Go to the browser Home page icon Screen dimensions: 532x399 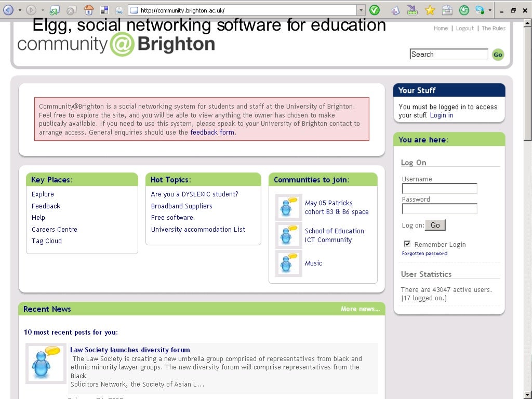pos(89,10)
